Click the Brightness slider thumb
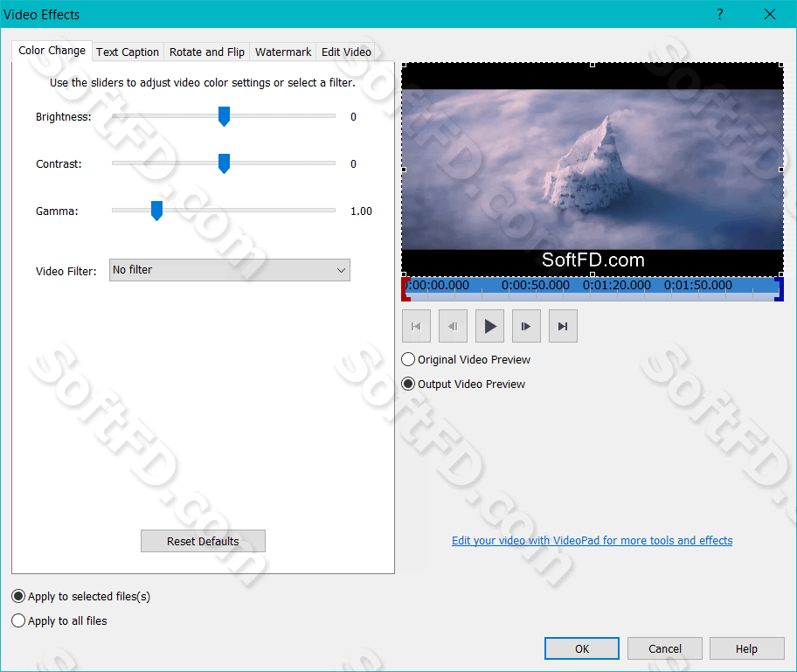The width and height of the screenshot is (797, 672). click(224, 116)
